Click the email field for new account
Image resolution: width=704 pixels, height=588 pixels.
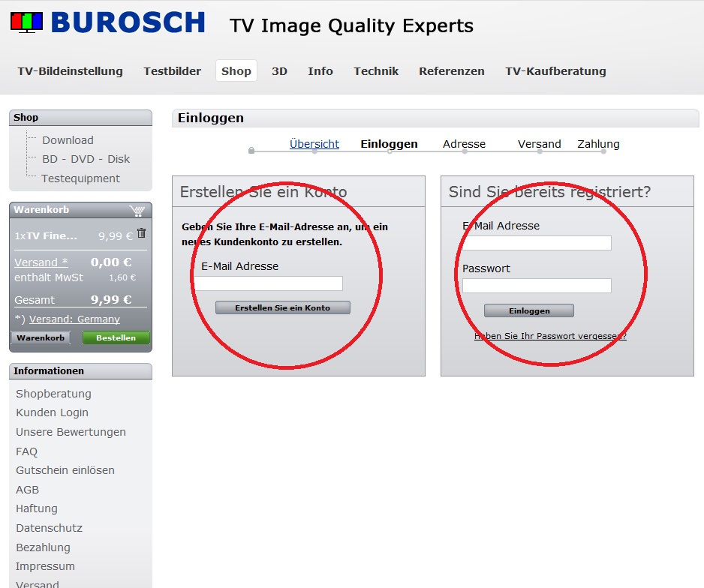click(x=269, y=283)
